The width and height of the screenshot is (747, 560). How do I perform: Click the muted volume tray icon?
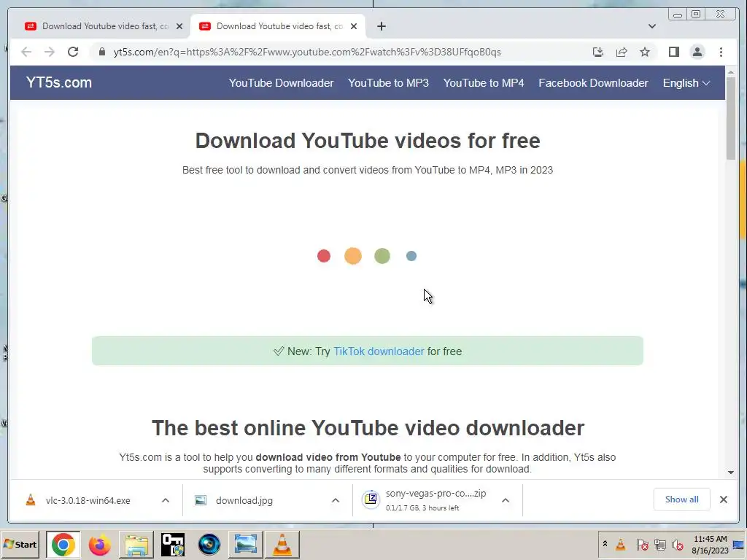click(678, 544)
